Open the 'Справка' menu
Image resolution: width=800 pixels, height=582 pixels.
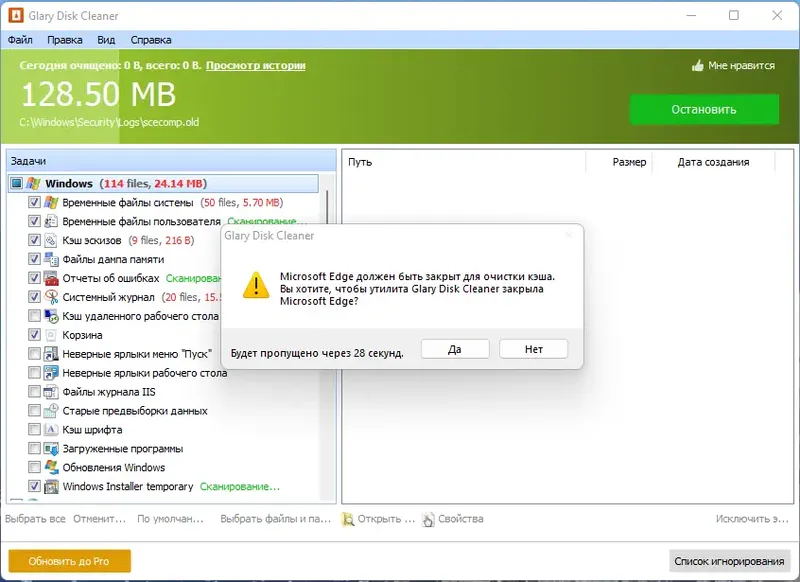[x=151, y=40]
